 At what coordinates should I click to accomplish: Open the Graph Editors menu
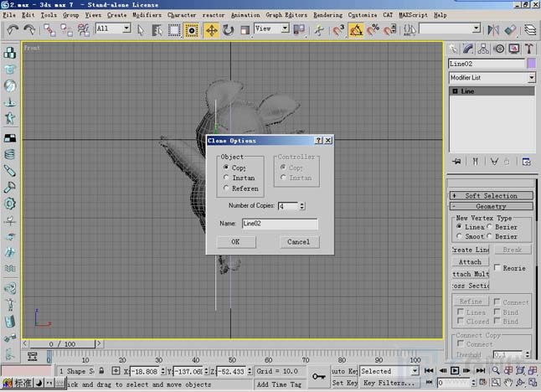coord(286,15)
